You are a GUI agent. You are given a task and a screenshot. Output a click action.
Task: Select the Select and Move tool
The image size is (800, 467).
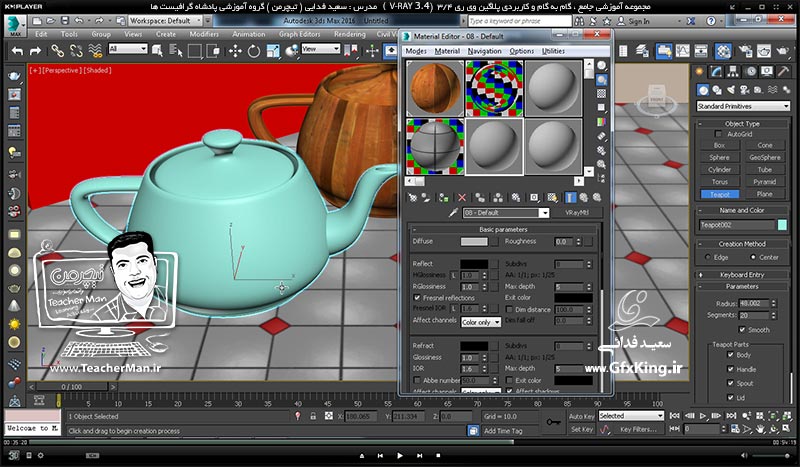coord(235,51)
